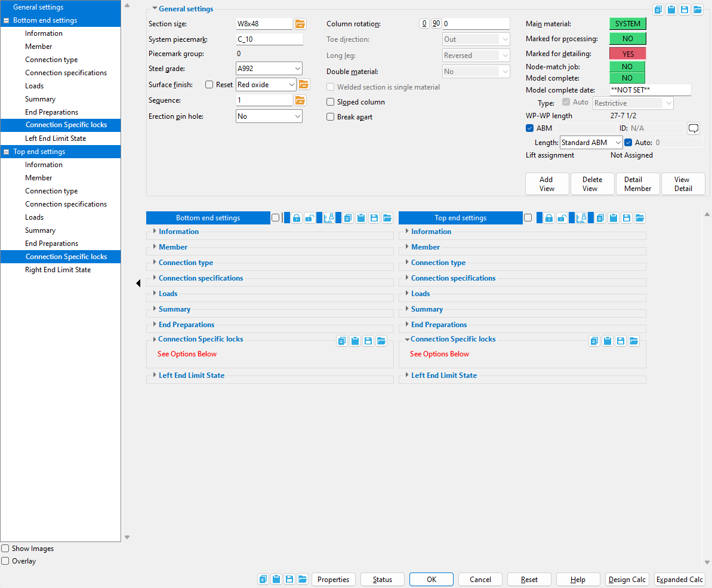Uncheck the ABM length Auto checkbox

click(x=628, y=143)
